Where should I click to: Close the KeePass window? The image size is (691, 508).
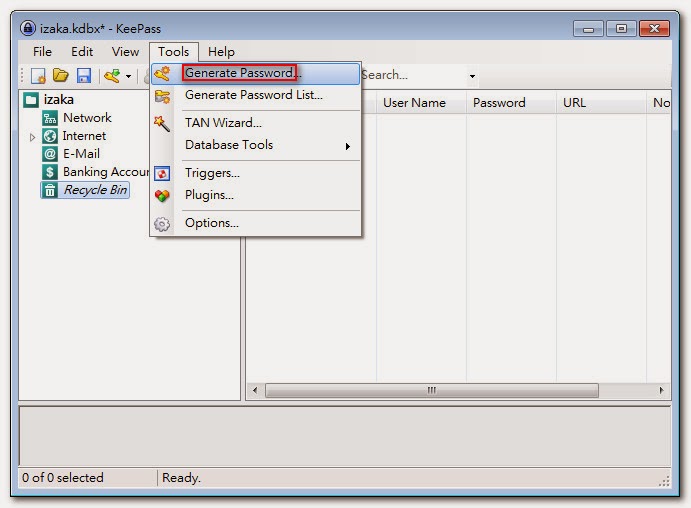pos(654,29)
